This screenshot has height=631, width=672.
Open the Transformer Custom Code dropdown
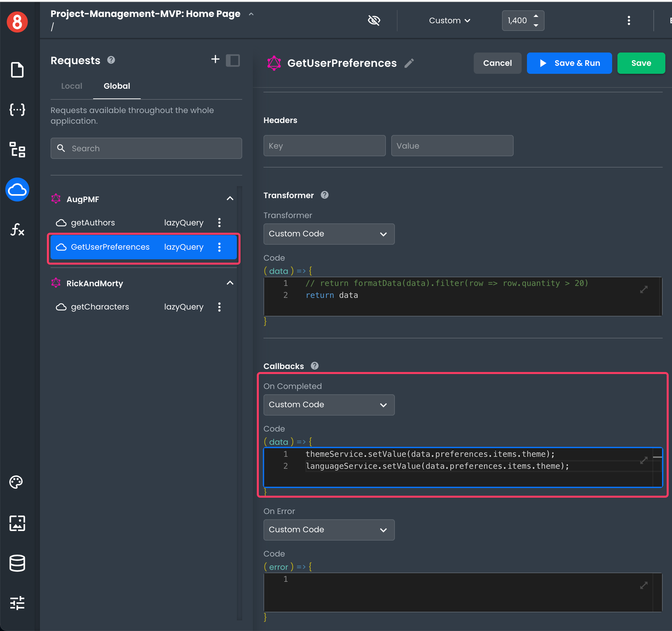(329, 234)
